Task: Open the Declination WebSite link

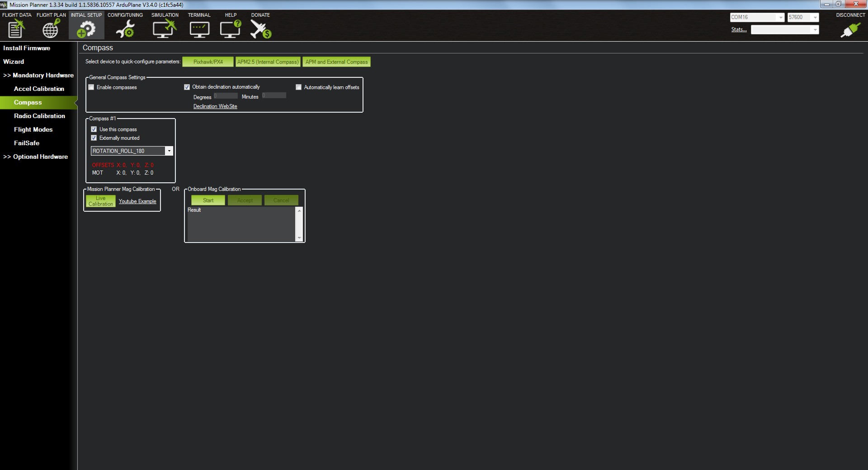Action: click(x=215, y=106)
